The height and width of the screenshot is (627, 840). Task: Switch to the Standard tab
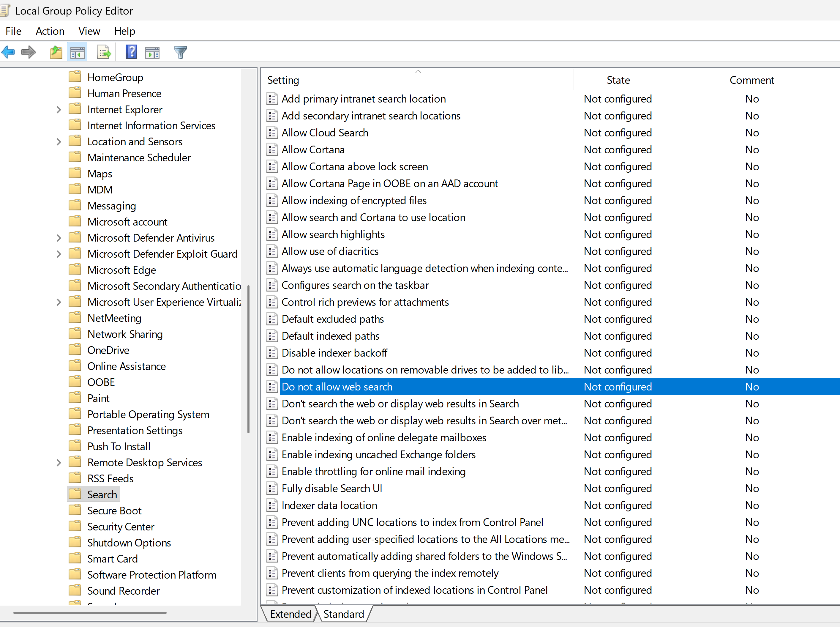(x=344, y=614)
